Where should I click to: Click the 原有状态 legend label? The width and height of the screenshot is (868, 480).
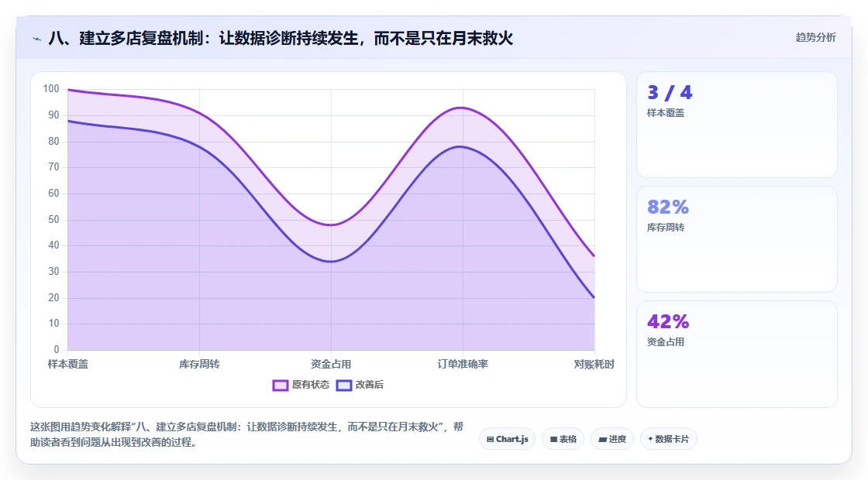pos(311,385)
